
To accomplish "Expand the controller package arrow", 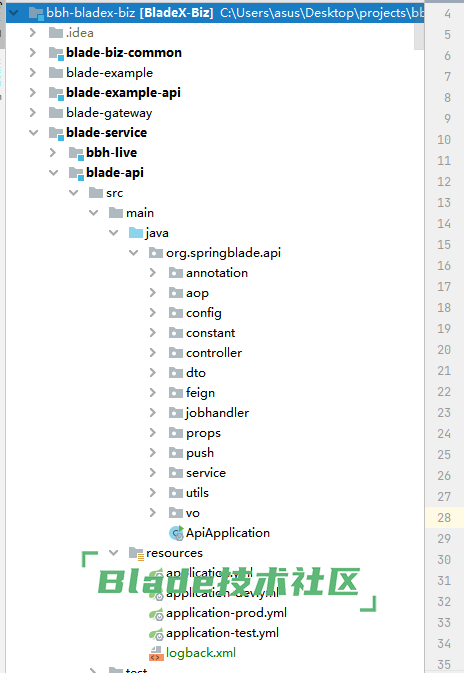I will (153, 353).
